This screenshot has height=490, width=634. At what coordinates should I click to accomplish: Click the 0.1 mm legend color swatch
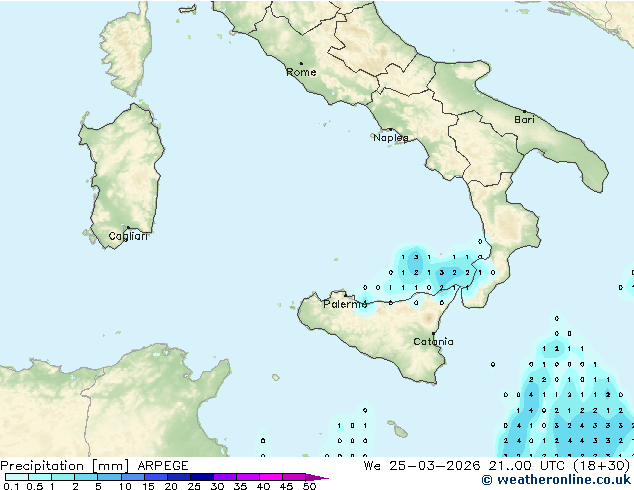point(17,477)
